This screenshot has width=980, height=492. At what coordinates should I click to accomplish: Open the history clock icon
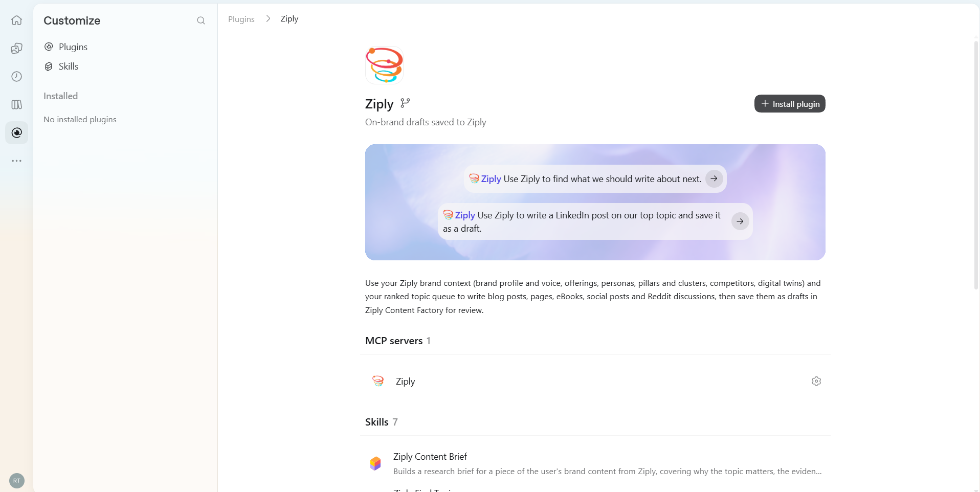point(16,77)
